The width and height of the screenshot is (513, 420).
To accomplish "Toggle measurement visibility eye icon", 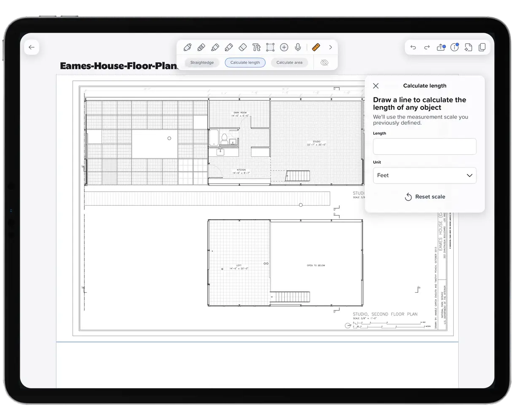I will point(324,63).
